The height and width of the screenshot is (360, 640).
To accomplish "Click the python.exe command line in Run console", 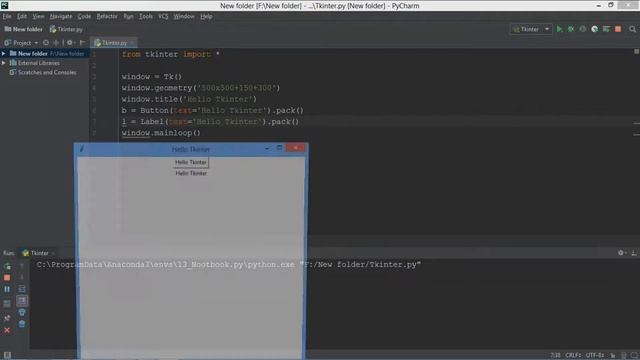I will pyautogui.click(x=229, y=265).
